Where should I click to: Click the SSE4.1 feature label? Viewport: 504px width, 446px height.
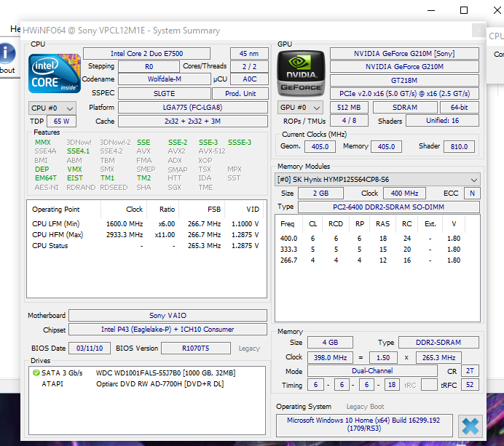78,151
